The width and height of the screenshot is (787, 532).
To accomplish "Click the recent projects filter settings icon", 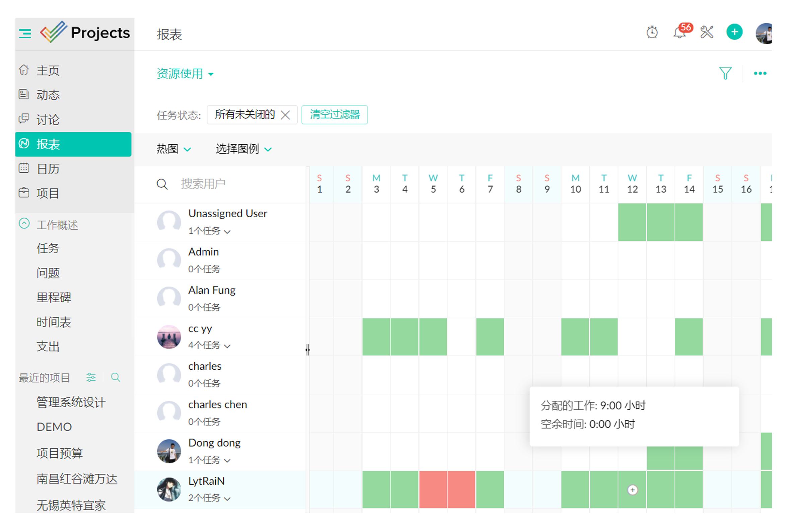I will (91, 377).
